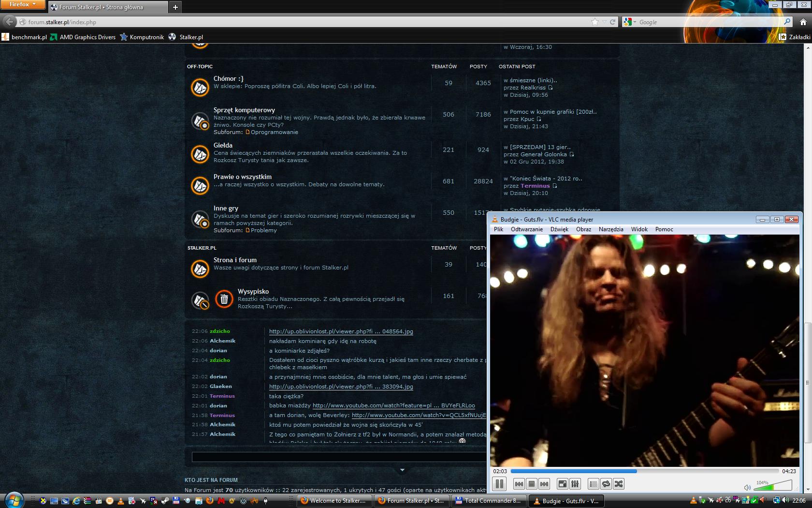Pause playback in VLC
Viewport: 812px width, 508px height.
point(499,483)
